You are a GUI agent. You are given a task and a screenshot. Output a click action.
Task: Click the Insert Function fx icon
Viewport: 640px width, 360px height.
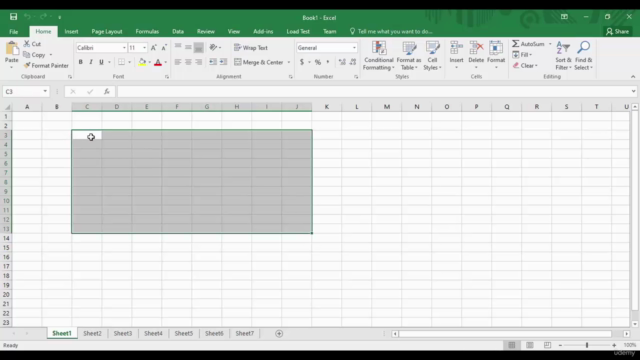[x=107, y=91]
